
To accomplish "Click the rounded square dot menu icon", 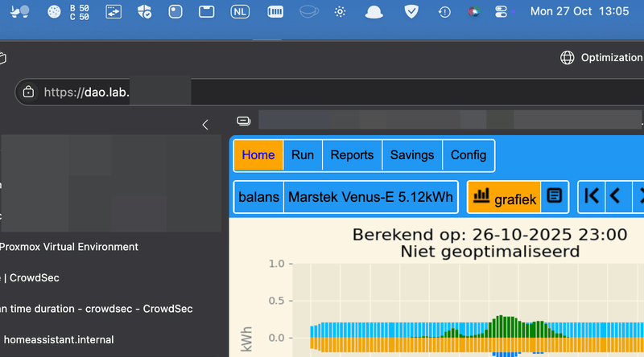I will (175, 11).
